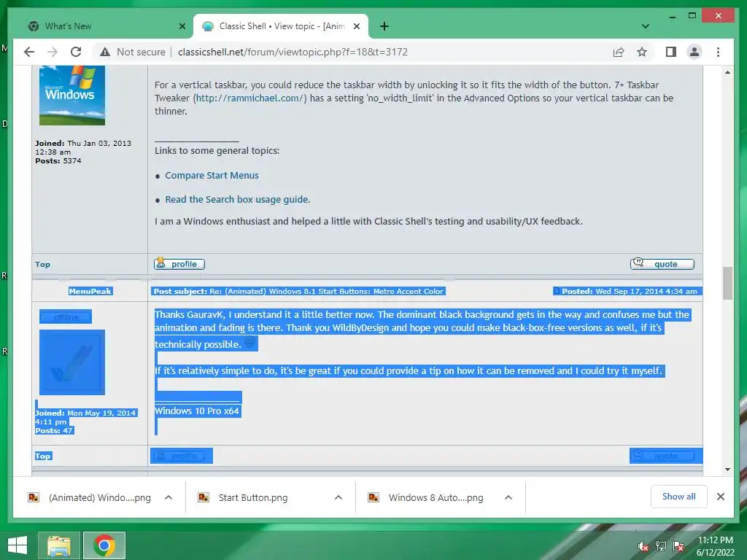Close the Classic Shell tab
747x560 pixels.
356,26
